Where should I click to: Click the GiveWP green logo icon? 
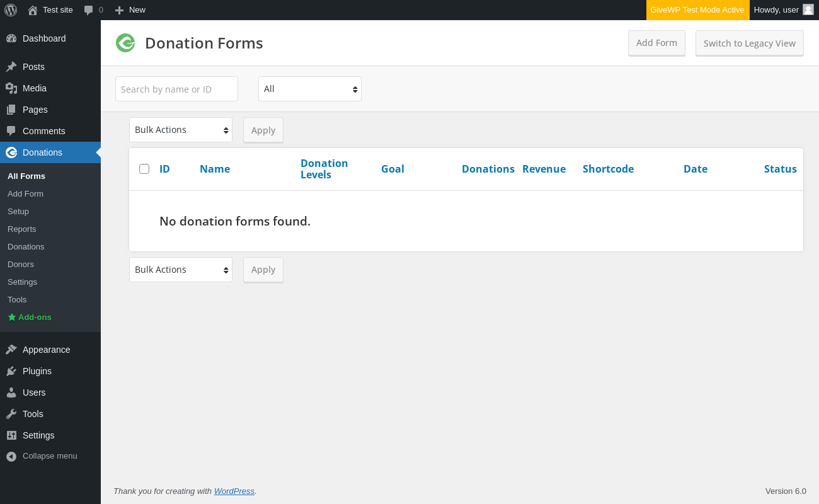125,43
